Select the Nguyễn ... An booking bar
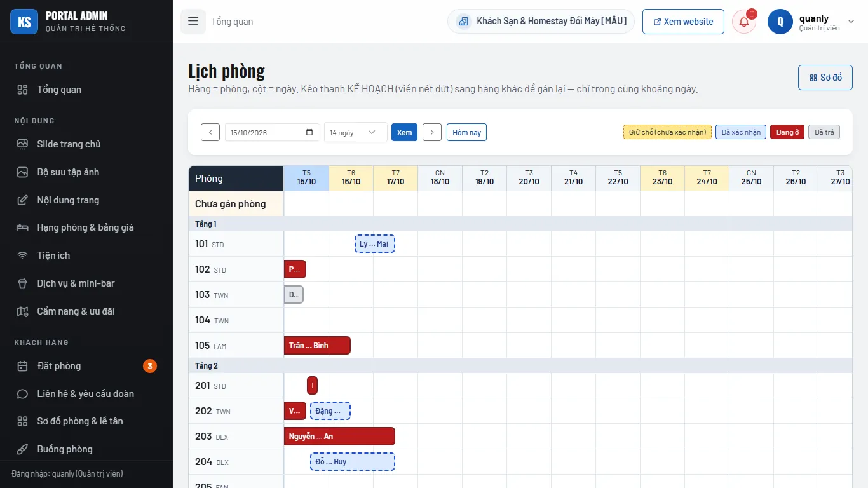The image size is (868, 488). pos(339,437)
